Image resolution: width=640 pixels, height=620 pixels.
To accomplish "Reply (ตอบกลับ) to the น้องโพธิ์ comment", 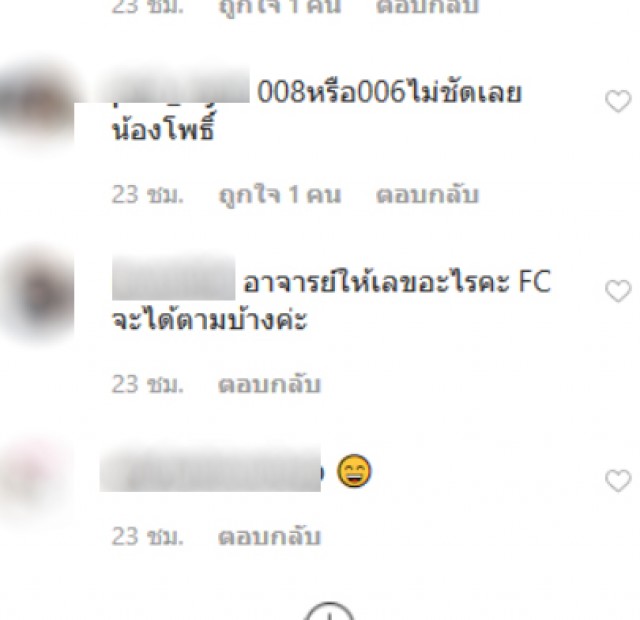I will point(427,195).
